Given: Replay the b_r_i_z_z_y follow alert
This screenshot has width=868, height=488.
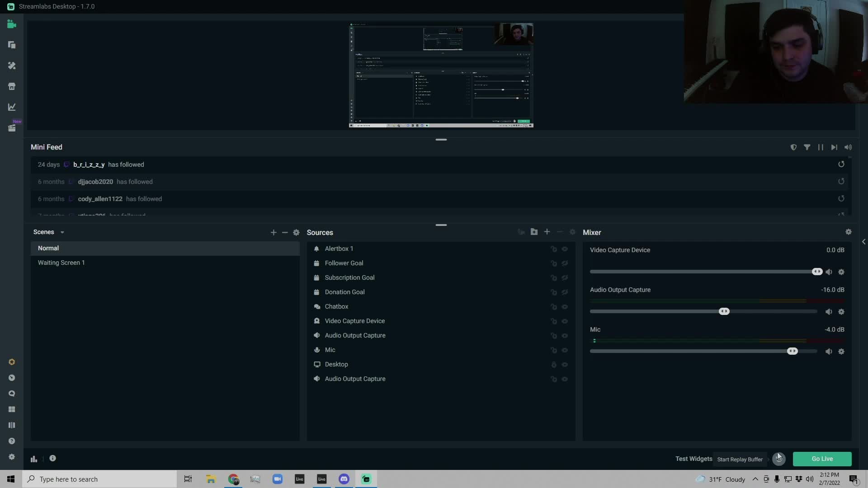Looking at the screenshot, I should pyautogui.click(x=841, y=164).
